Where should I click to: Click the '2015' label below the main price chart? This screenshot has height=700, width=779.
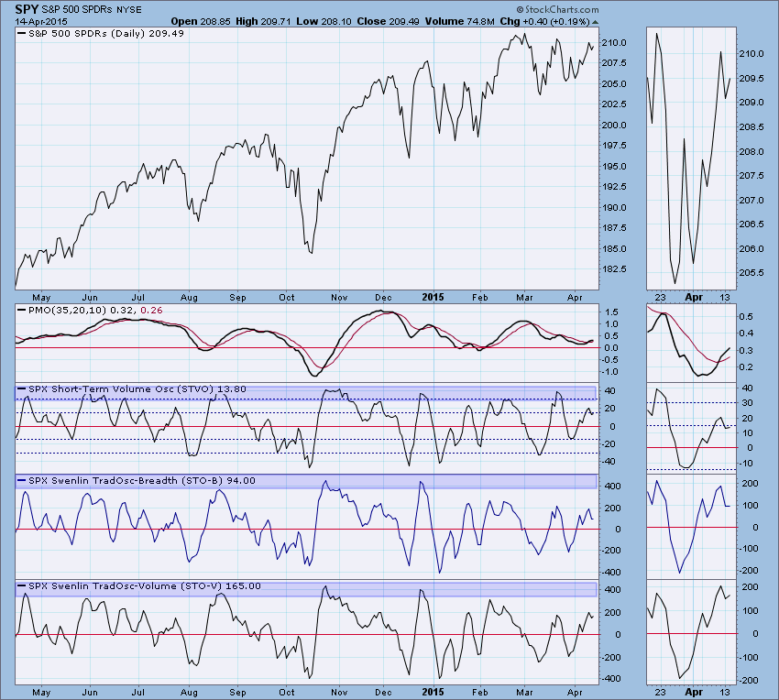433,297
